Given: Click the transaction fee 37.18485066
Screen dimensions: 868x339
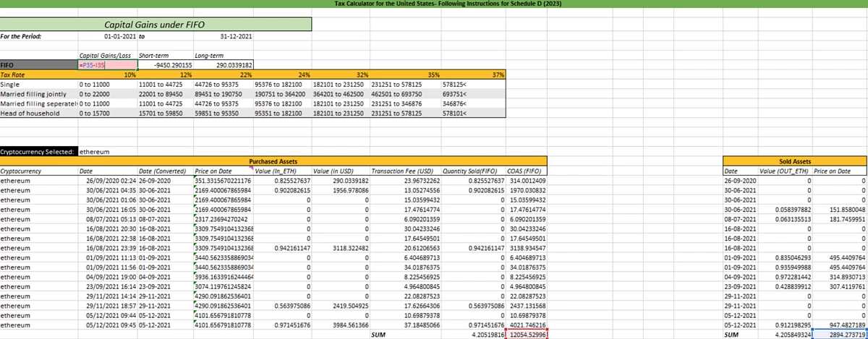Looking at the screenshot, I should 406,325.
